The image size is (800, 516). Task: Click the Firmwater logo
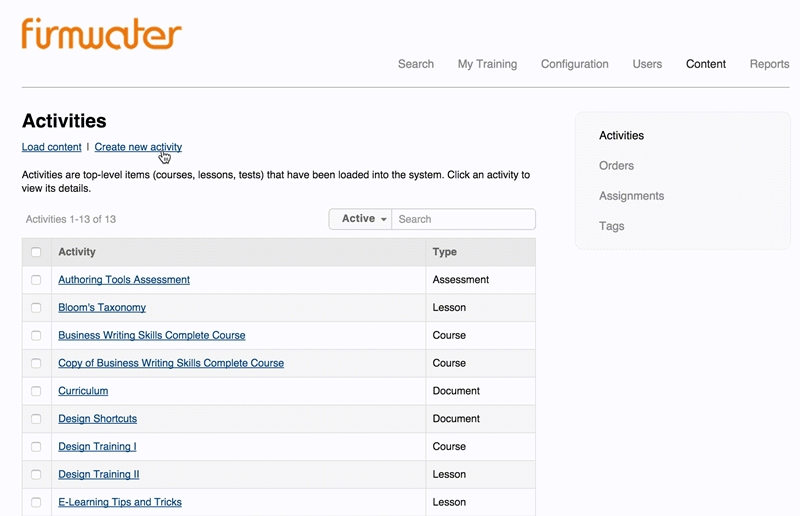pos(101,33)
